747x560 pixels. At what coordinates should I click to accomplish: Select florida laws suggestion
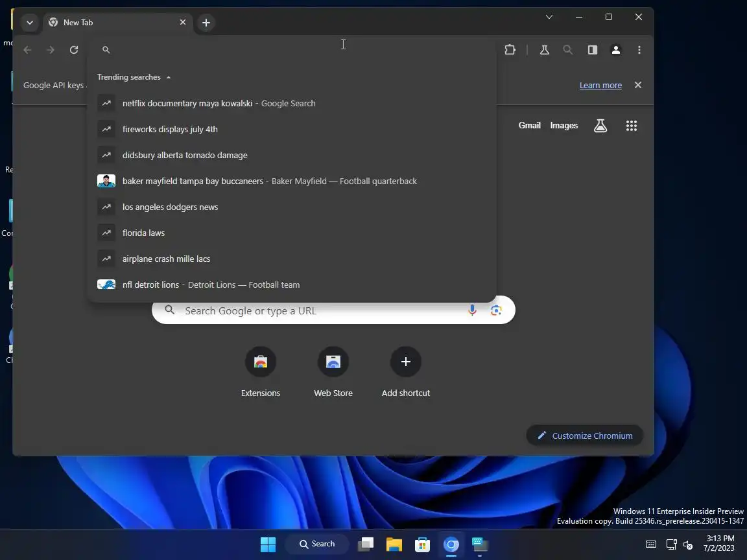(x=292, y=233)
